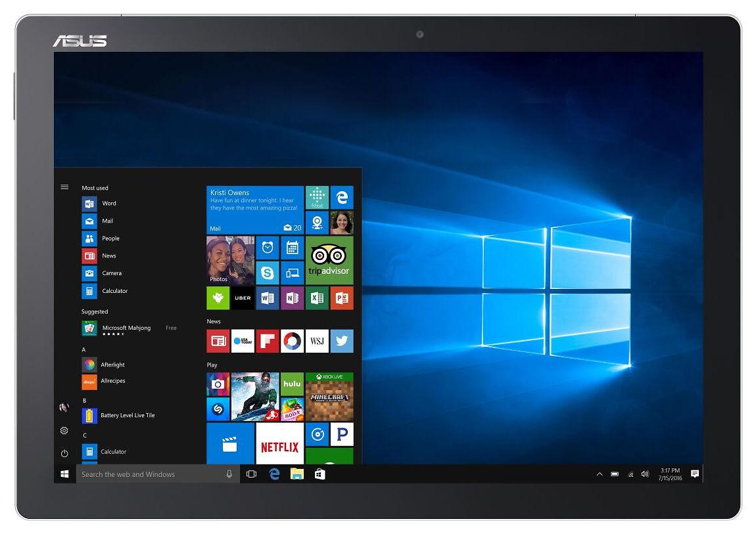Click the Windows Start button
Viewport: 756px width, 534px height.
point(64,474)
